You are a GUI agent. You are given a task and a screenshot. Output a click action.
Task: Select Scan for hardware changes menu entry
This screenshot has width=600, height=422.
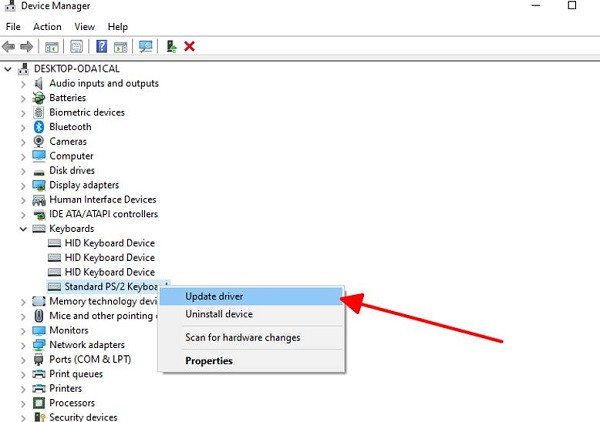tap(251, 337)
